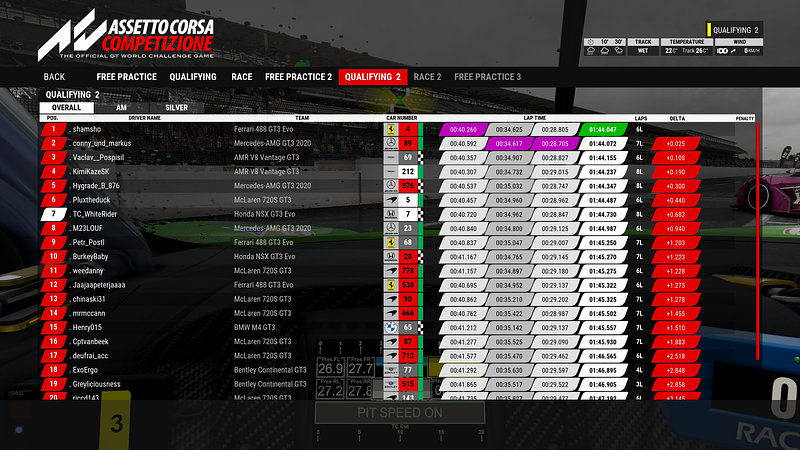
Task: Click best lap time 01:44.047
Action: coord(603,130)
